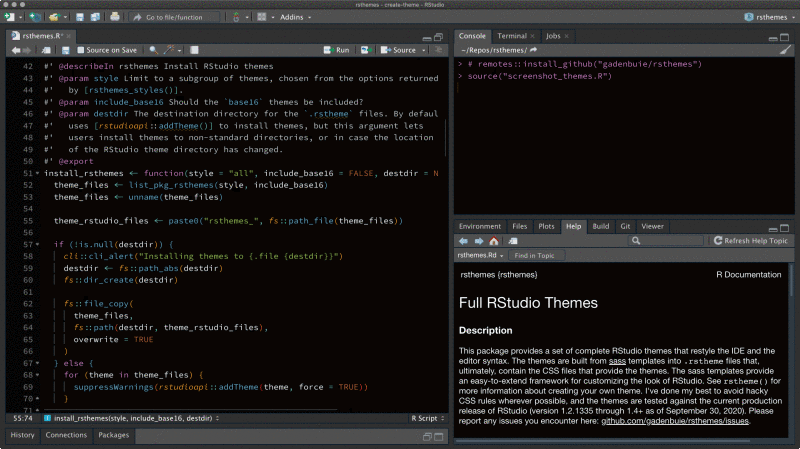Click the Source button in editor
Screen dimensions: 800x449
pos(399,50)
